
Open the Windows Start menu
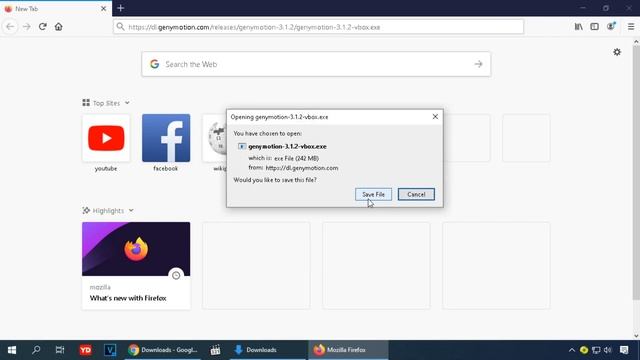point(12,350)
